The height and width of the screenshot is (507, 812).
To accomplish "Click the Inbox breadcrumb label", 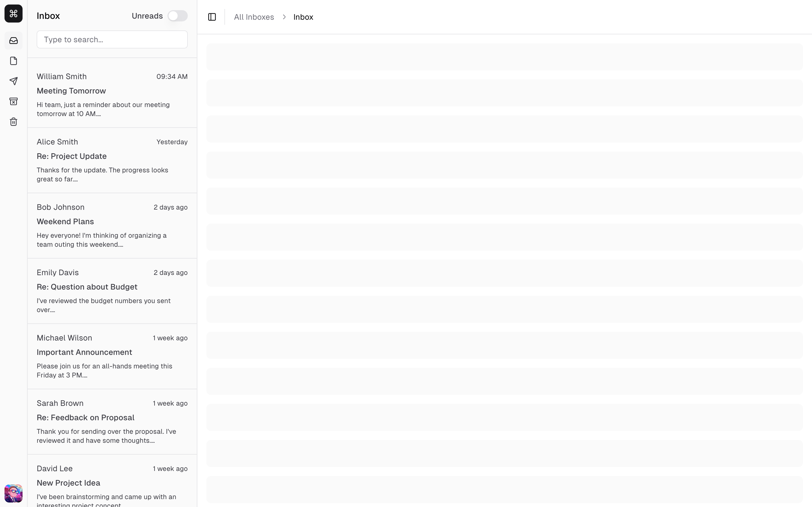I will (x=303, y=17).
